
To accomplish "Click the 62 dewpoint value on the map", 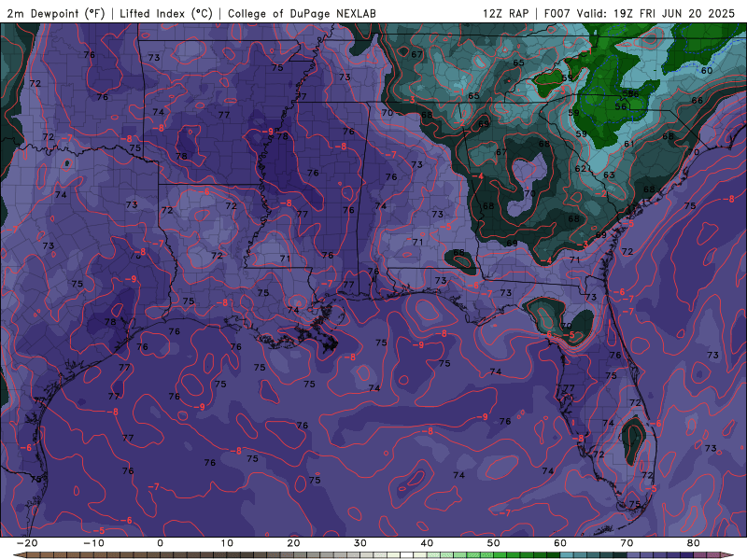I will pos(580,169).
